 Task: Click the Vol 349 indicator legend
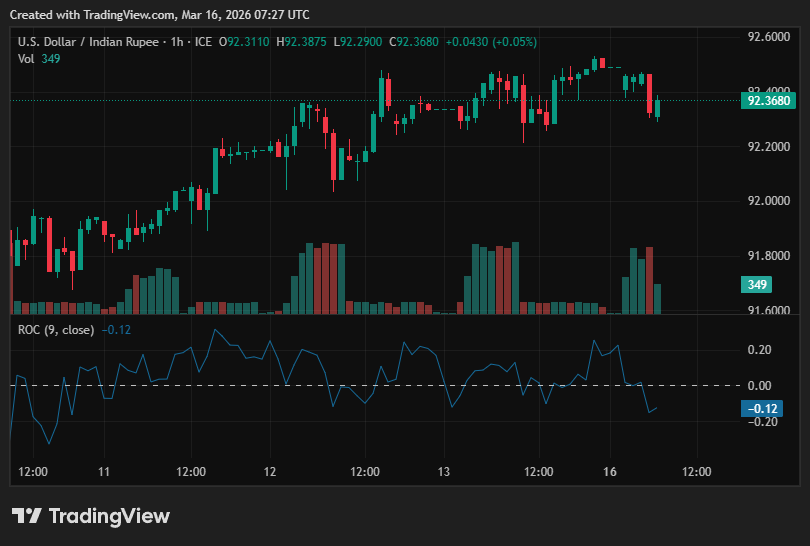pyautogui.click(x=39, y=59)
